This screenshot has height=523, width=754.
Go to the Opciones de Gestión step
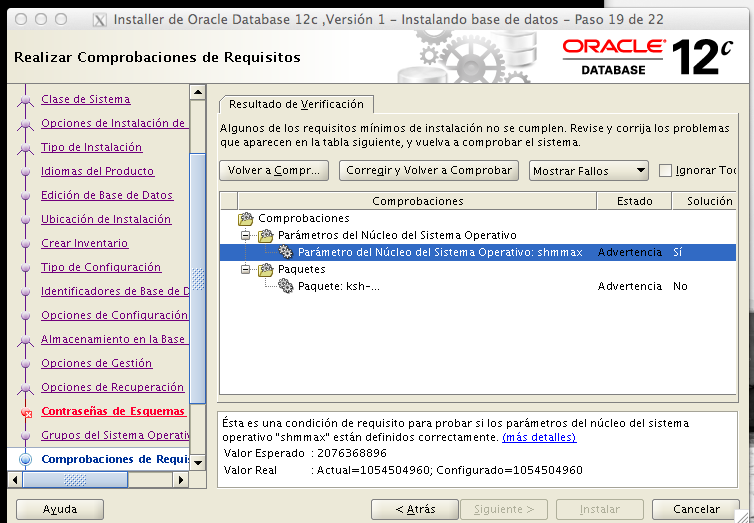pyautogui.click(x=97, y=364)
